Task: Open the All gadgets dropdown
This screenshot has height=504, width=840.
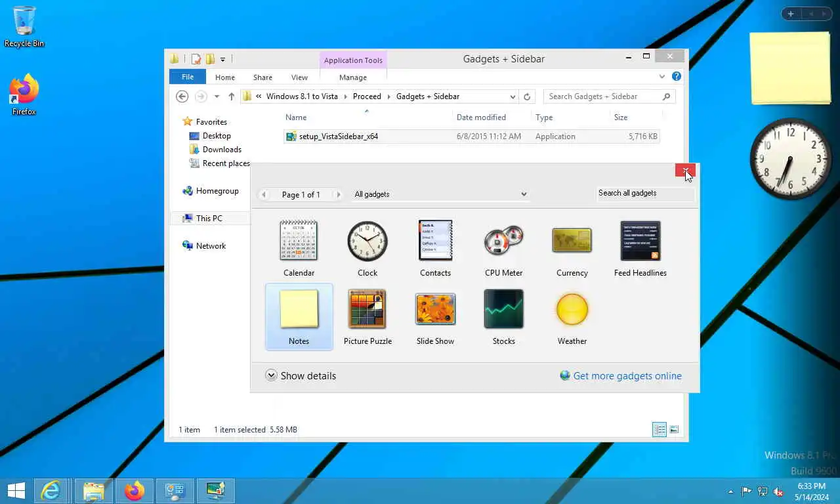Action: (440, 194)
